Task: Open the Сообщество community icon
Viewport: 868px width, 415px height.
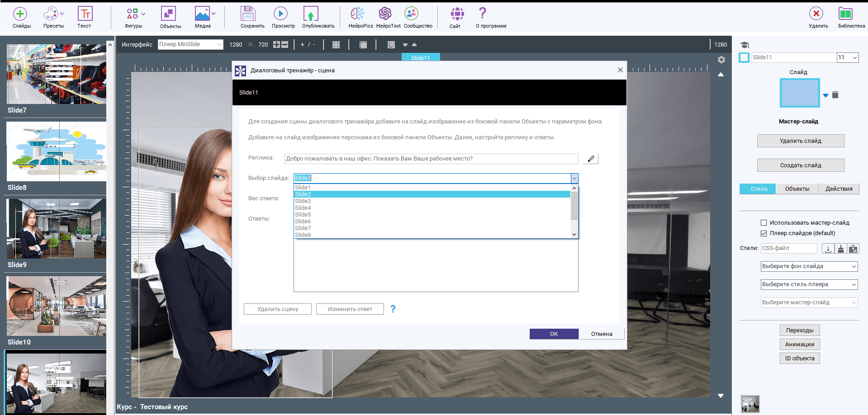Action: [x=411, y=14]
